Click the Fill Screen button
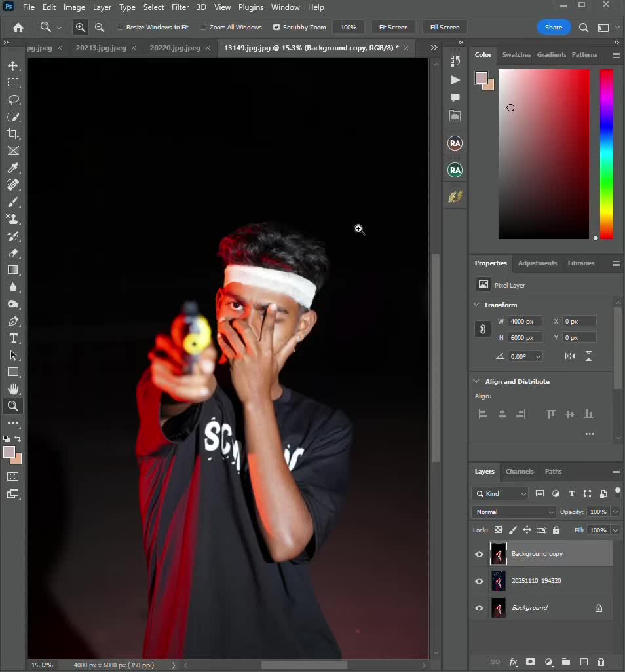 click(445, 27)
